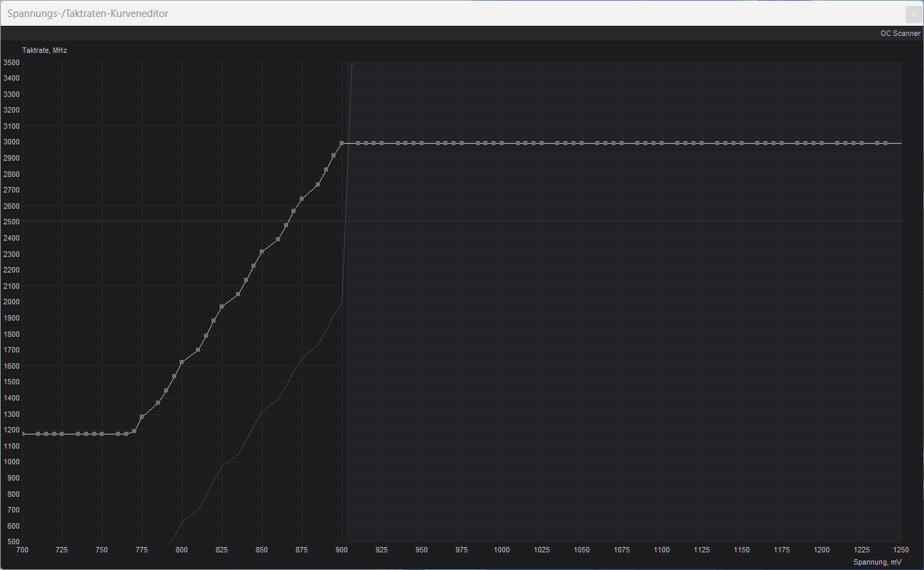The width and height of the screenshot is (924, 570).
Task: Click the window title "Spannungs-/Taktraten-Kurveneditor"
Action: 88,14
